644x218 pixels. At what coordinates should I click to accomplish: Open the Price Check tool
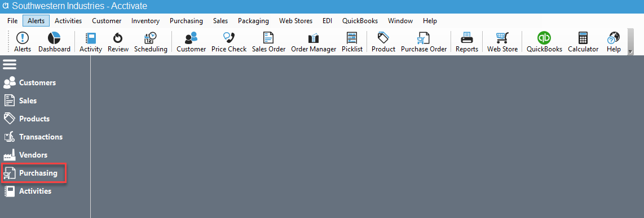229,42
